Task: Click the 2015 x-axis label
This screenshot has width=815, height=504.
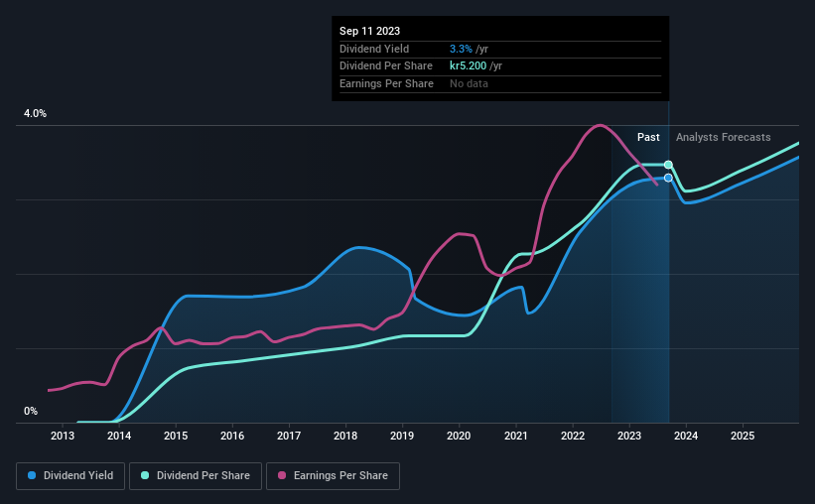Action: pyautogui.click(x=176, y=436)
